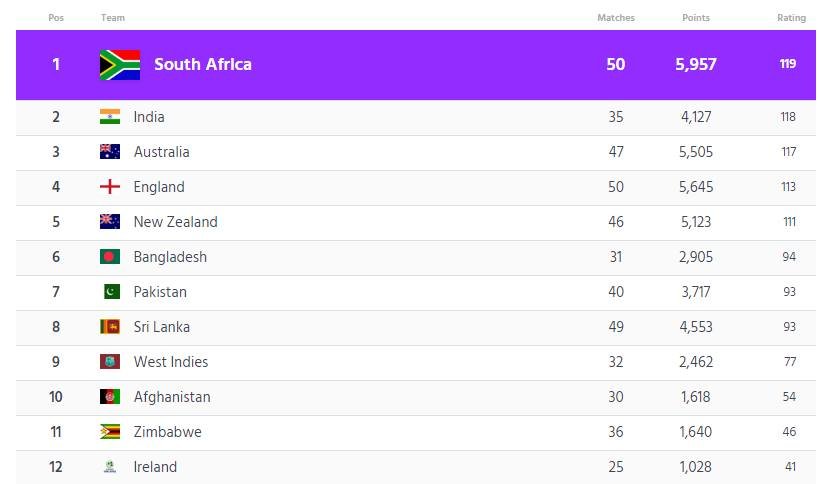Click the Team column header
819x484 pixels.
[113, 18]
